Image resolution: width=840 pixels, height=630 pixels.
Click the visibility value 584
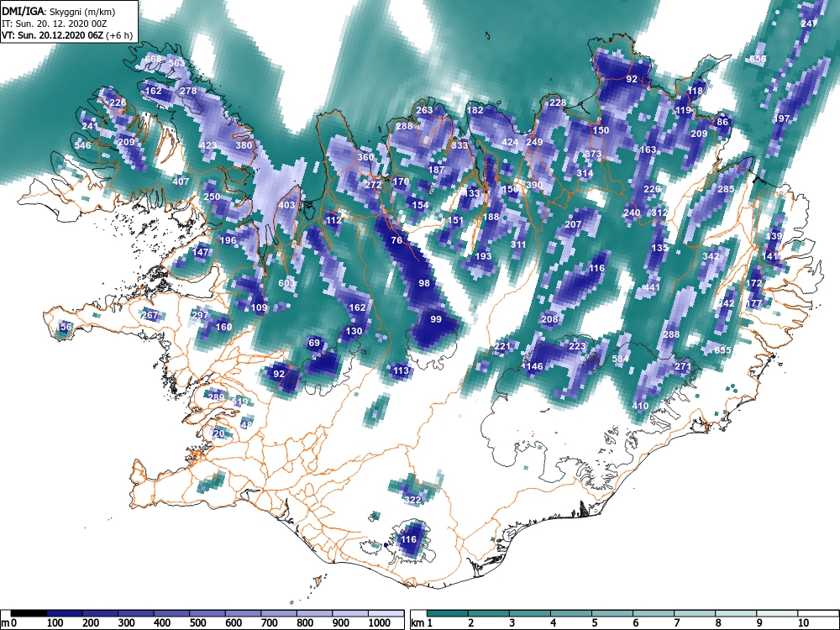pos(621,359)
